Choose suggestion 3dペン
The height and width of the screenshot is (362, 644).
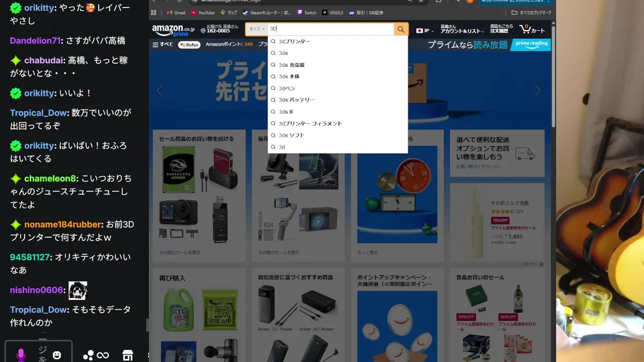(338, 88)
